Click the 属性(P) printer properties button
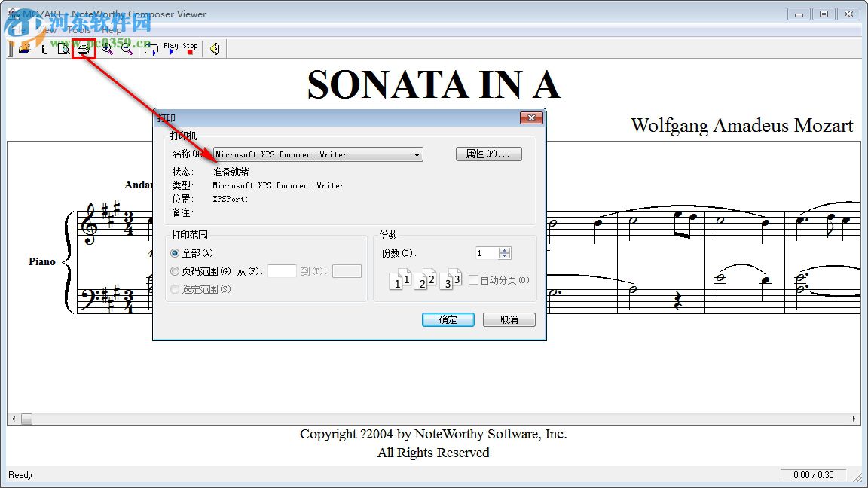 tap(488, 154)
